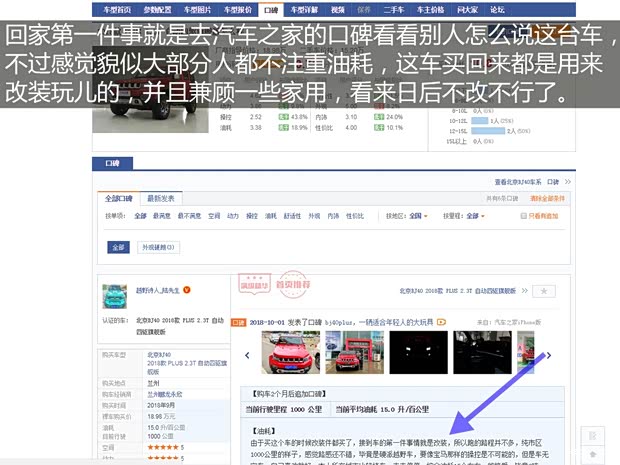Click the orange 口碑 label icon
Viewport: 620px width, 465px height.
click(238, 323)
